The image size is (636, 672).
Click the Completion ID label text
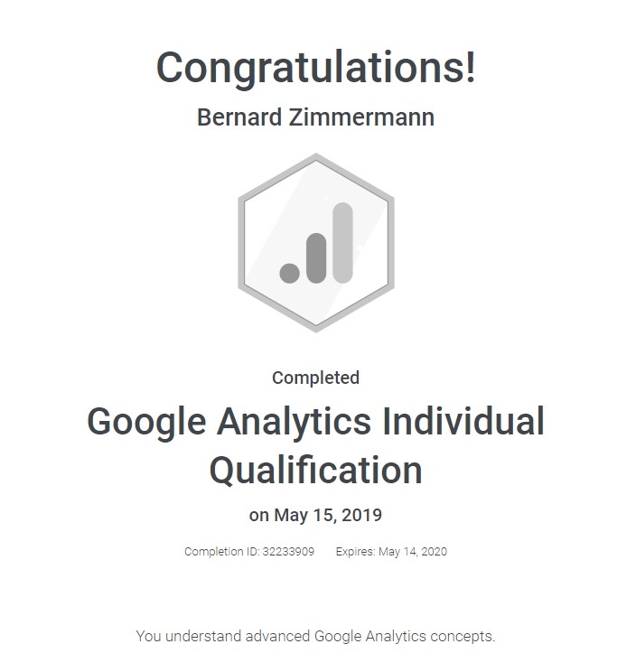(x=222, y=552)
